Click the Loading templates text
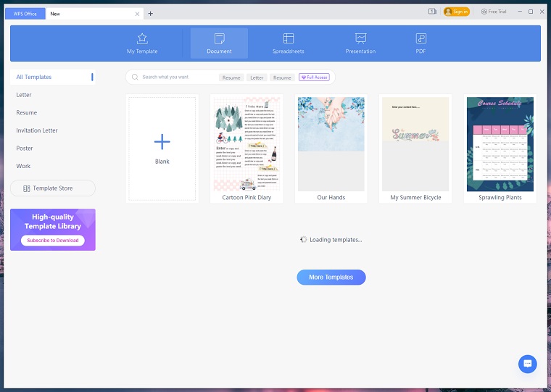 [336, 240]
